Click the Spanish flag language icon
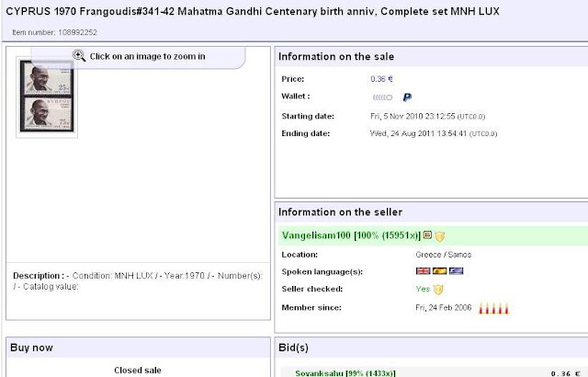 click(x=439, y=271)
